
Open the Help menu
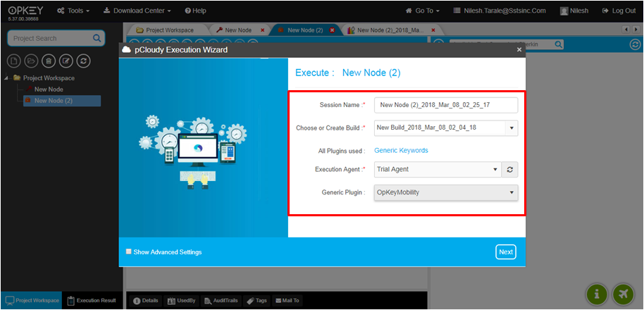(x=195, y=11)
